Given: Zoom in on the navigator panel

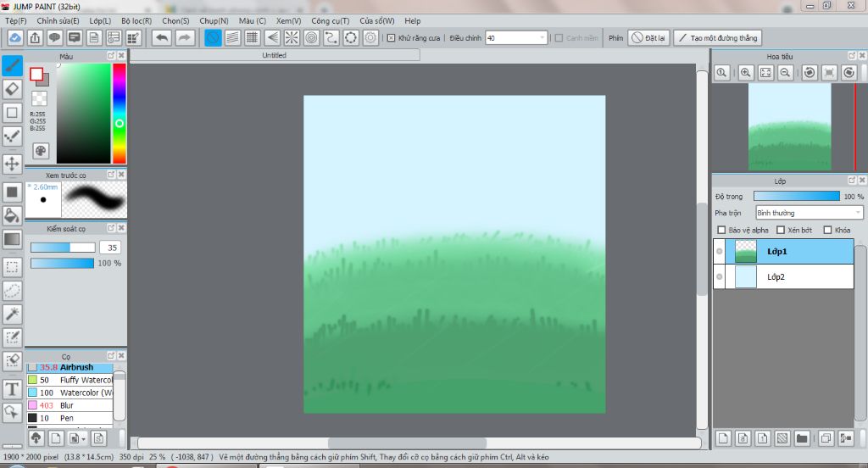Looking at the screenshot, I should tap(746, 73).
